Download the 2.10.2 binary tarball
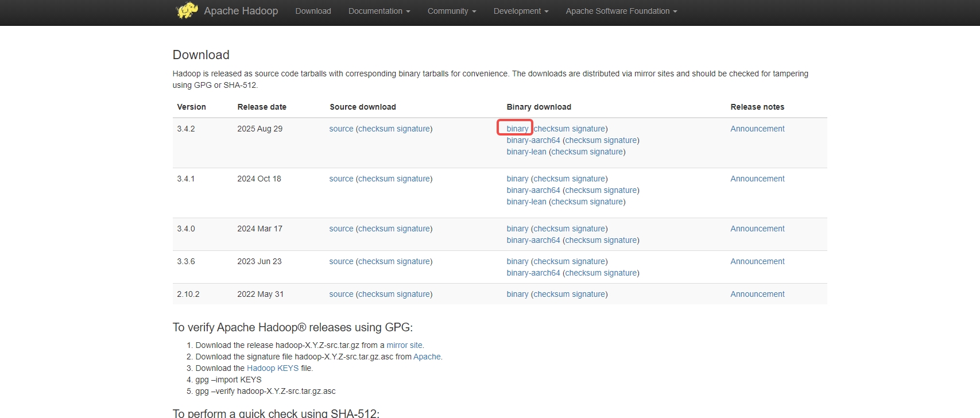This screenshot has width=980, height=418. (x=517, y=294)
